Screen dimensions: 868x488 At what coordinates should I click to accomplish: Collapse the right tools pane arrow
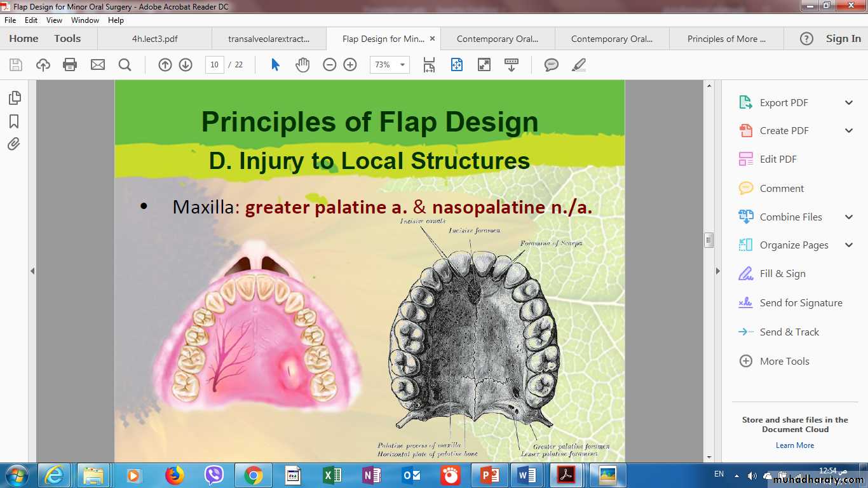718,271
